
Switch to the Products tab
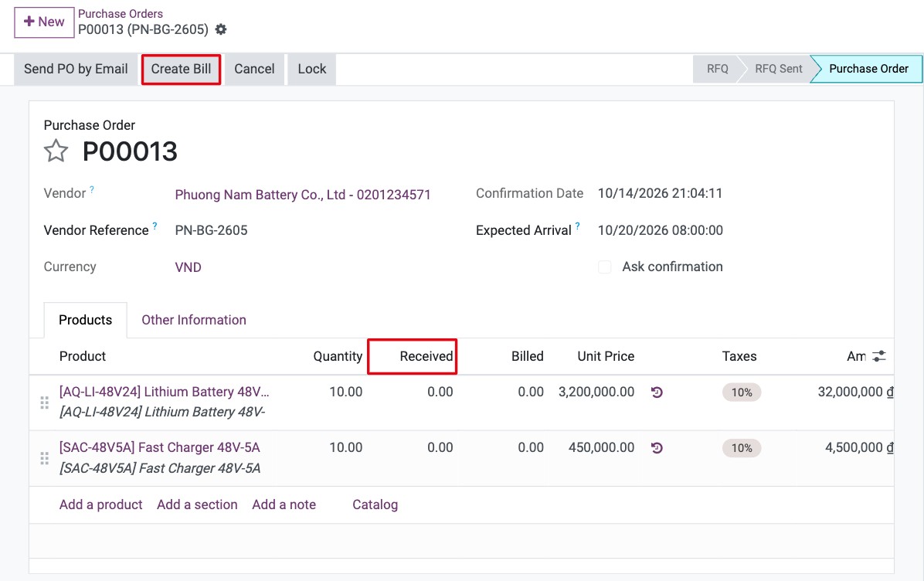(x=86, y=320)
